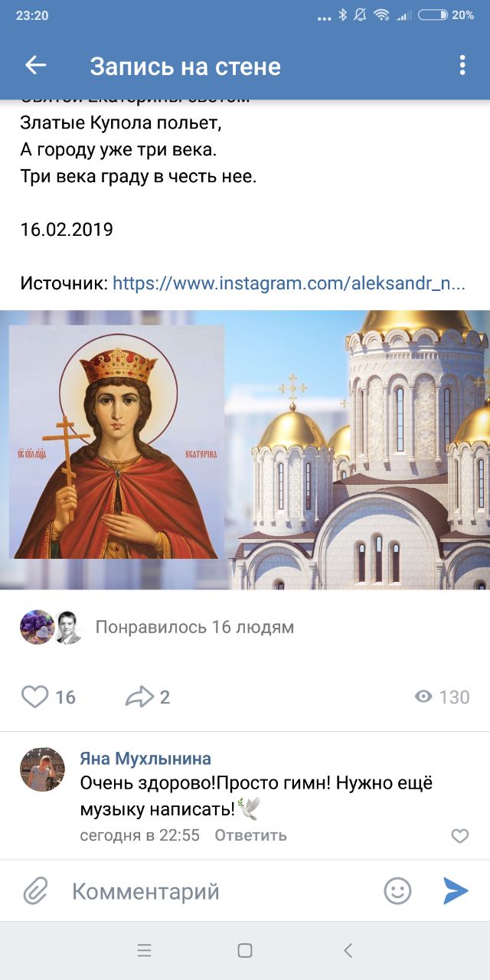
Task: Tap the Android recent apps menu icon
Action: (x=144, y=951)
